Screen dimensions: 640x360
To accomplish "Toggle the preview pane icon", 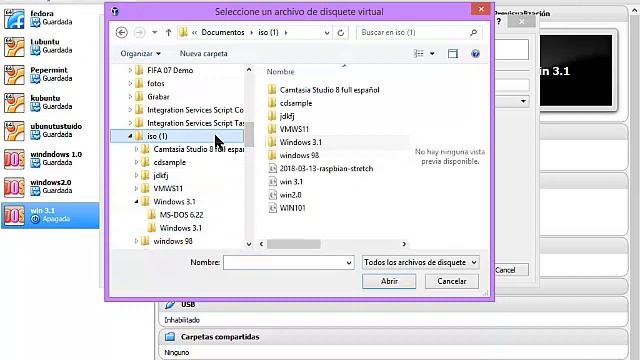I will (453, 53).
